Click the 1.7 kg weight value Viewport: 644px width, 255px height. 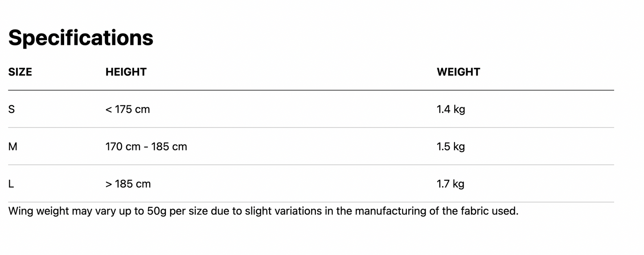(x=450, y=184)
